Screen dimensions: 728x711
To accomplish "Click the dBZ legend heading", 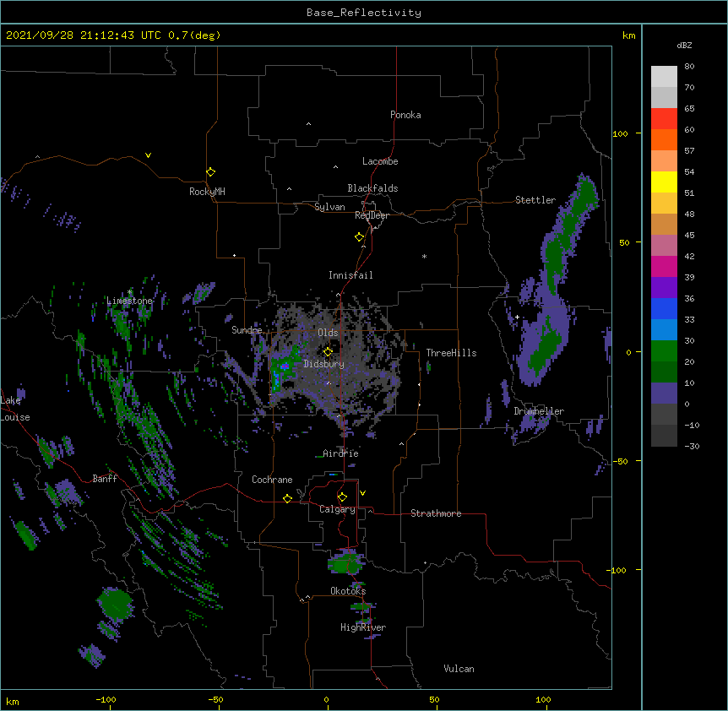I will [x=684, y=46].
